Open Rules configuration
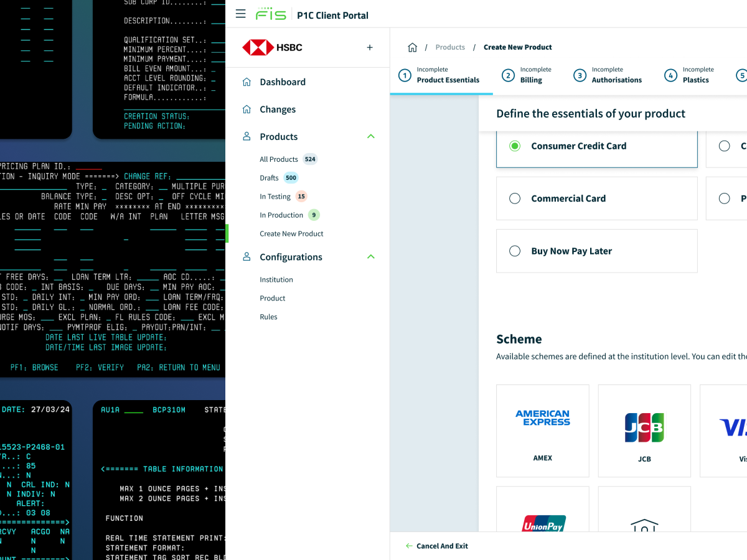 point(268,317)
